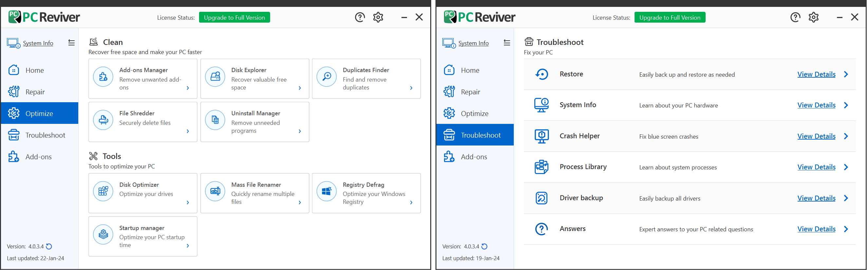Expand Uninstall Manager card arrow
The width and height of the screenshot is (868, 270).
tap(300, 131)
